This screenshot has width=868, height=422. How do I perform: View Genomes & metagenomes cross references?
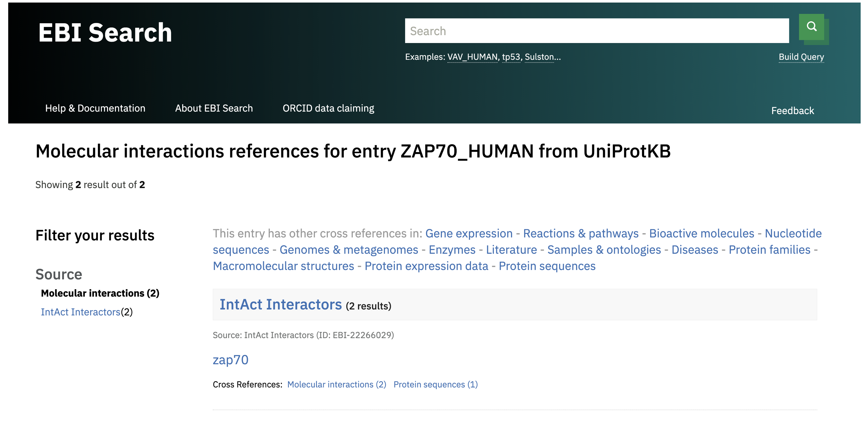[349, 250]
